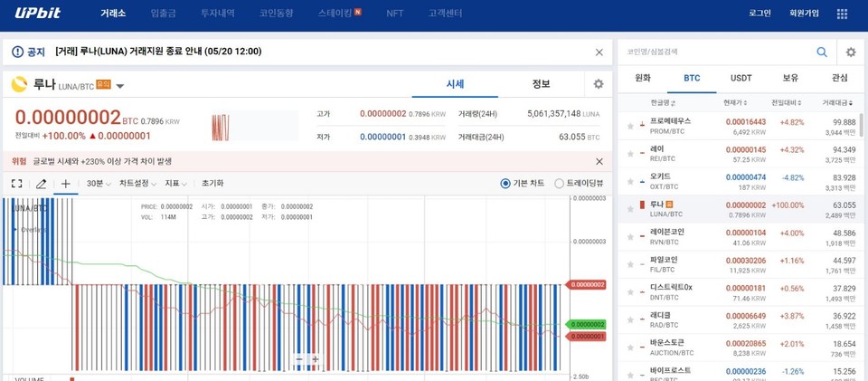Sort list by 한글명 column
This screenshot has height=381, width=868.
point(663,103)
